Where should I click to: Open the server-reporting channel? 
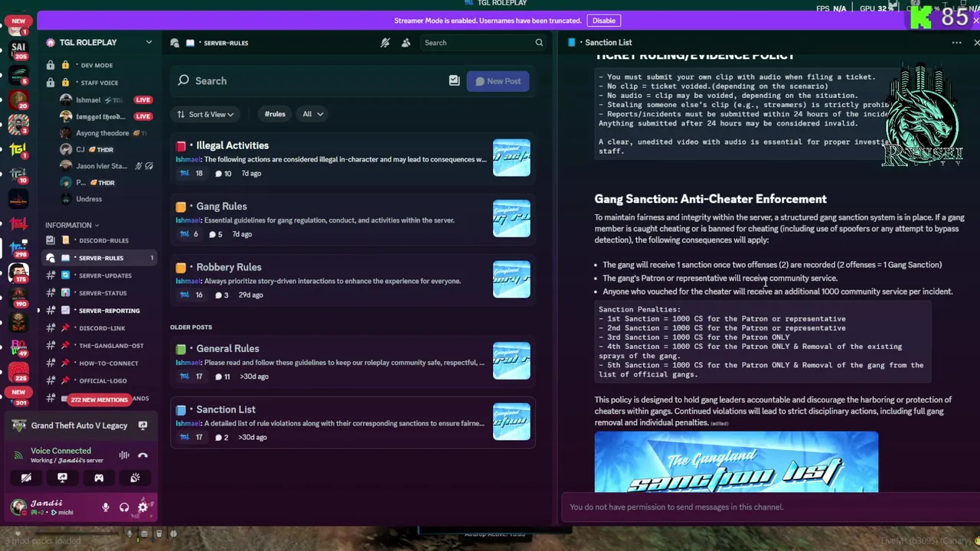click(100, 311)
